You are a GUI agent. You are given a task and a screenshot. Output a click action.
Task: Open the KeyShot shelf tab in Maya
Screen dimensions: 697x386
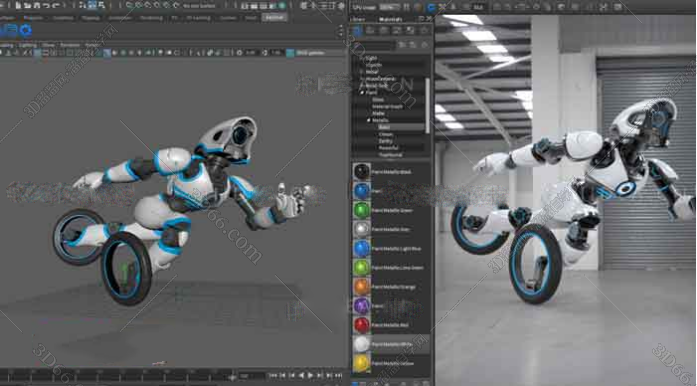pos(274,17)
